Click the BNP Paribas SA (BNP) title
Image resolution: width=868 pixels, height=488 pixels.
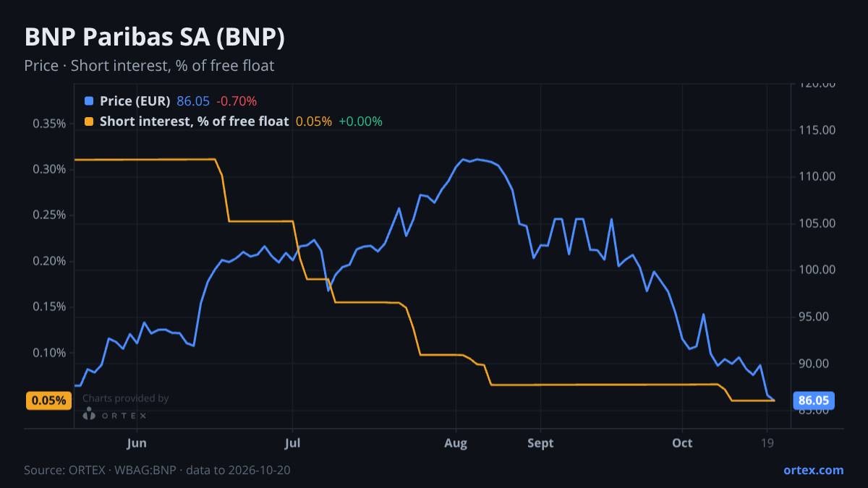click(155, 38)
